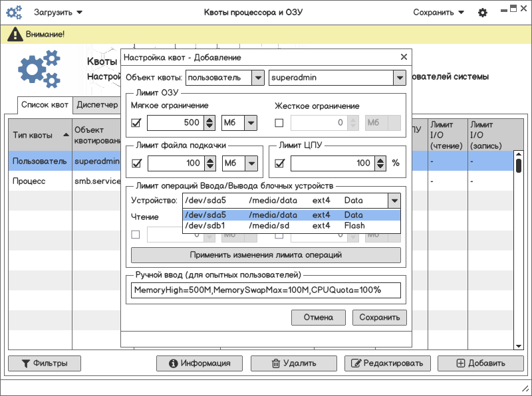Click the Редактировать pencil button
Image resolution: width=532 pixels, height=396 pixels.
[x=387, y=363]
